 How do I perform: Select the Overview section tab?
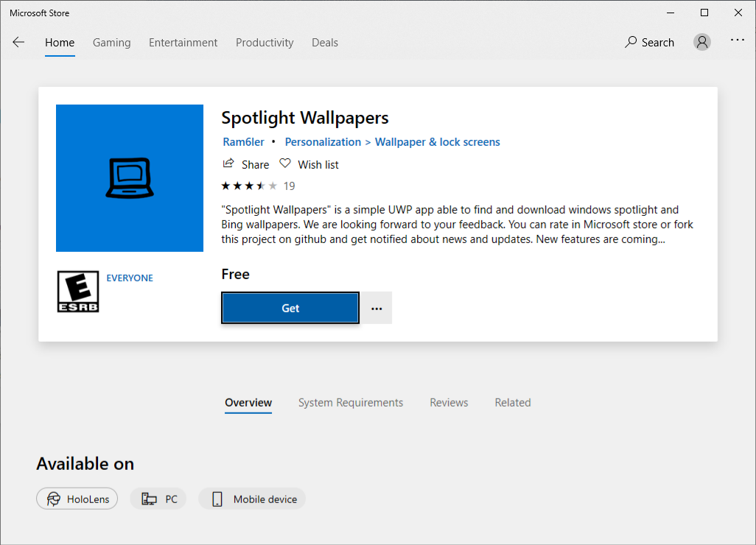[x=248, y=403]
